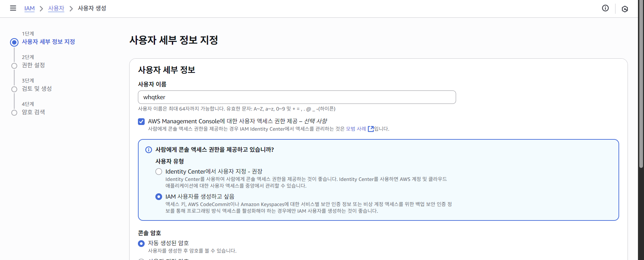The image size is (644, 260).
Task: Go to IAM breadcrumb link
Action: pyautogui.click(x=30, y=8)
